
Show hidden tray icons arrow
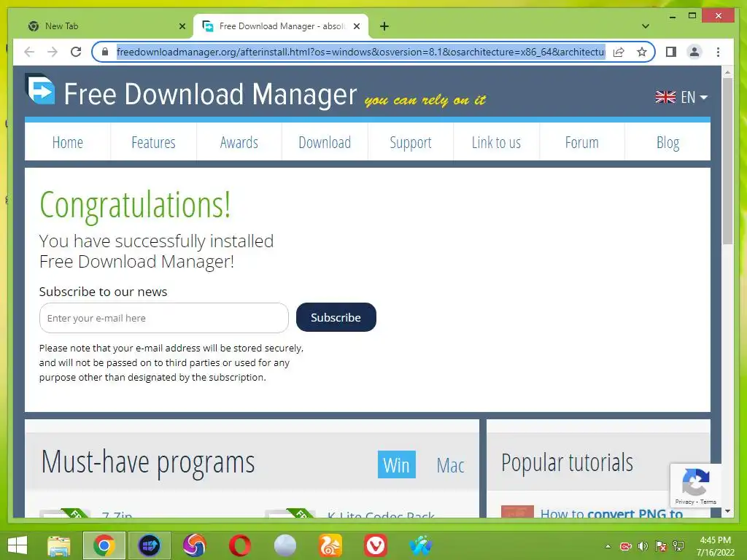tap(608, 546)
